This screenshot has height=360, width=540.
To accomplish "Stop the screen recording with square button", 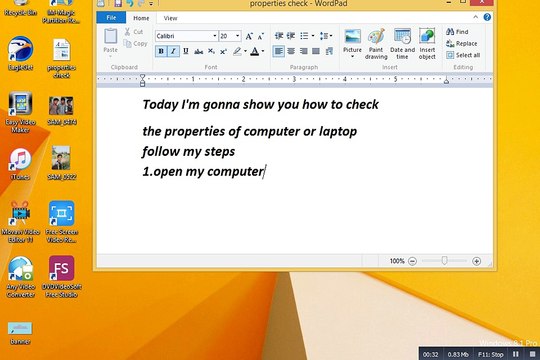I will (x=532, y=354).
